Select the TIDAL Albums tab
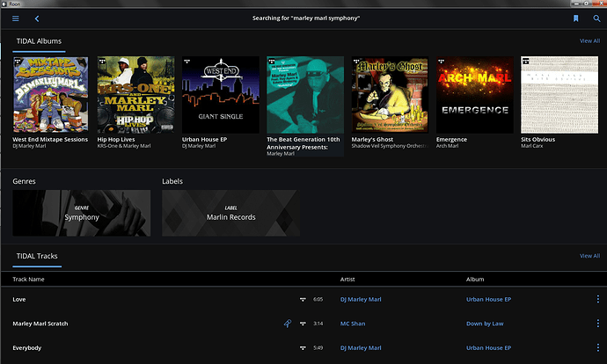607x364 pixels. (39, 41)
